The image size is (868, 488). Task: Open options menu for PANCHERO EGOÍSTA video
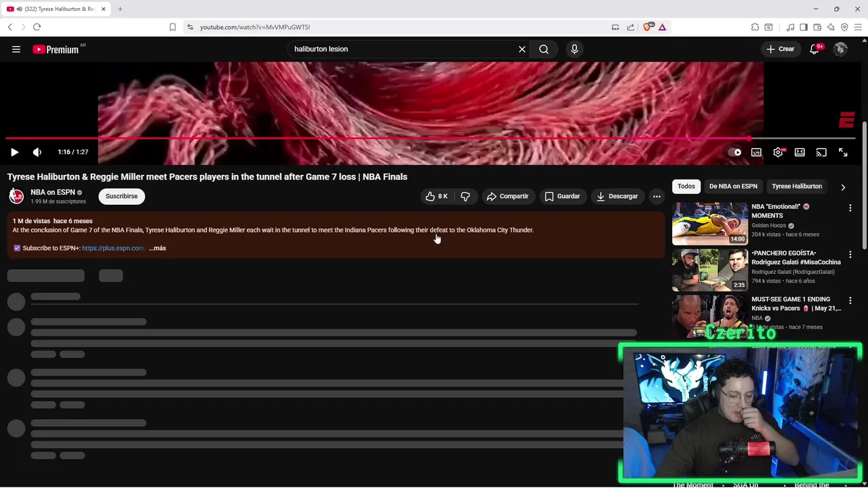[x=850, y=254]
